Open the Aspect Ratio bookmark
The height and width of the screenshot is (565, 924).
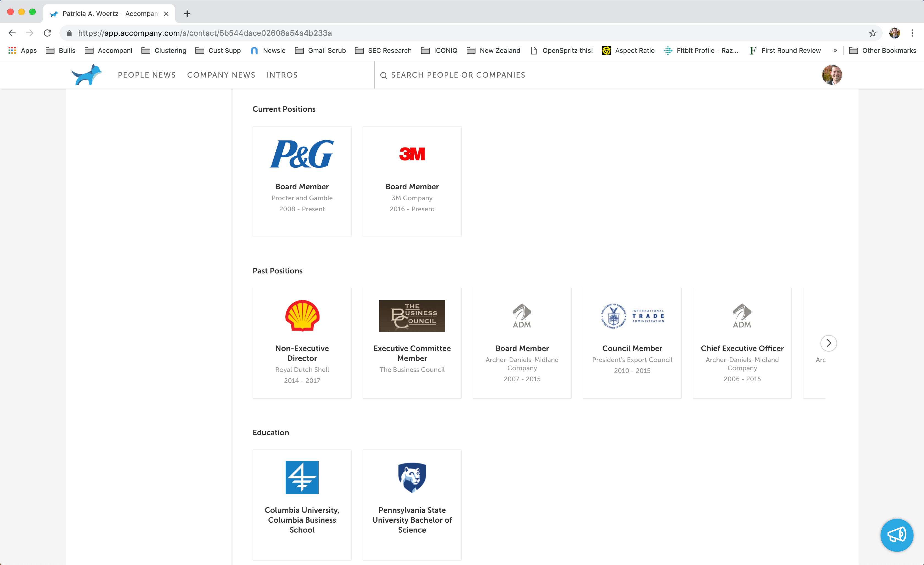[628, 50]
